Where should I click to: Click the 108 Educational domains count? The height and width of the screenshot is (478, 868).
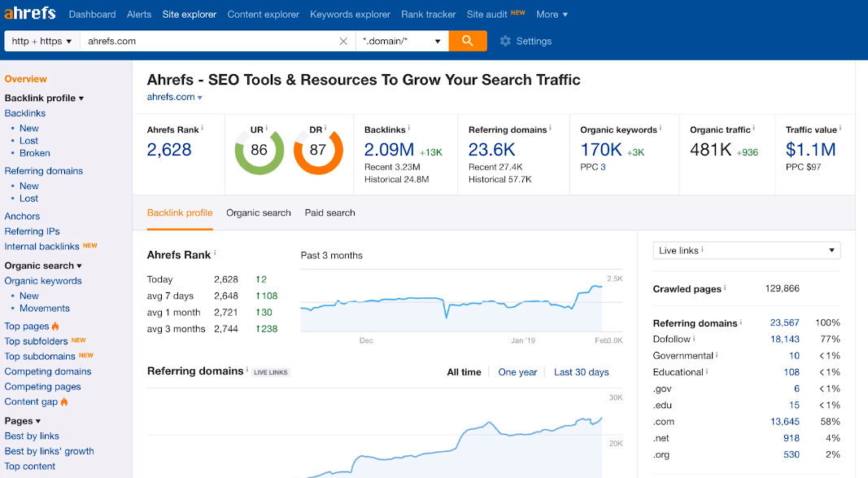click(x=792, y=372)
